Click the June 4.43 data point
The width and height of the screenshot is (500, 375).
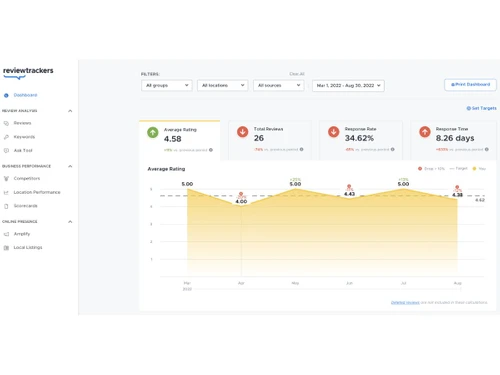349,199
